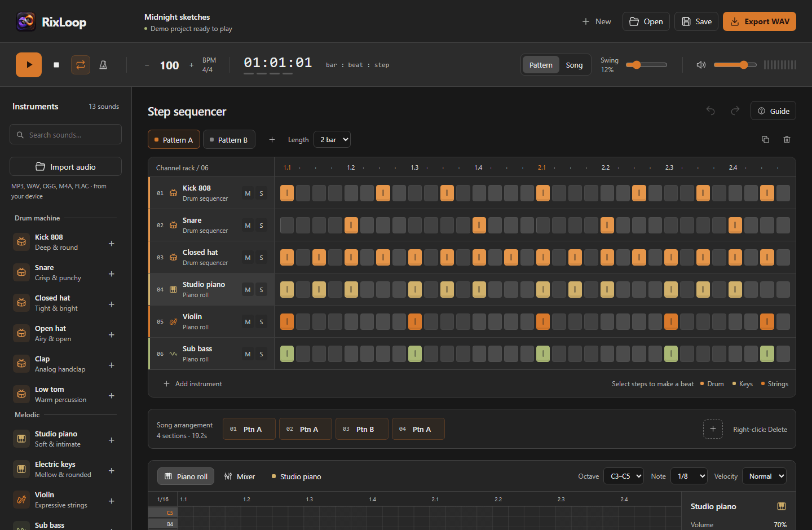
Task: Click the Electric keys piano icon
Action: tap(21, 469)
